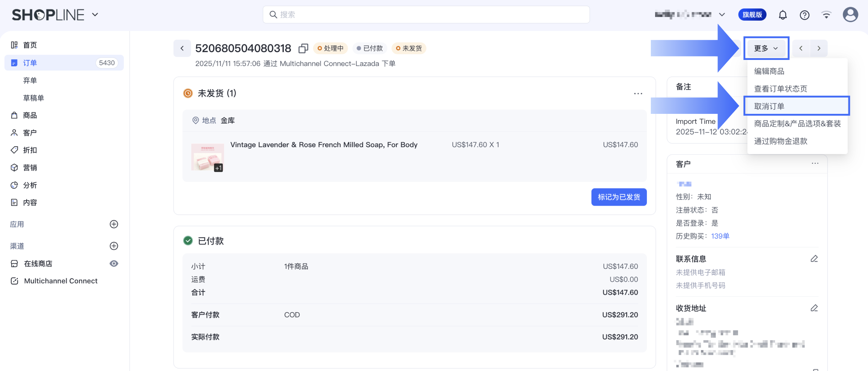Click the 已付款 section heading
Viewport: 868px width, 371px height.
[x=211, y=241]
